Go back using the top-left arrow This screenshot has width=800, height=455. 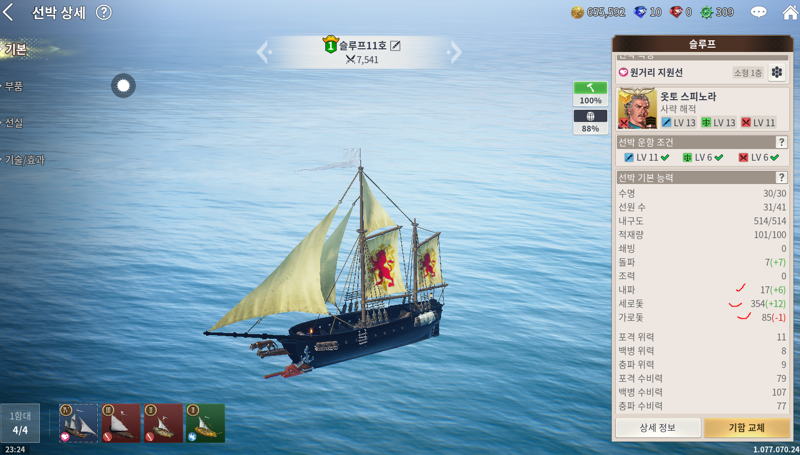8,12
